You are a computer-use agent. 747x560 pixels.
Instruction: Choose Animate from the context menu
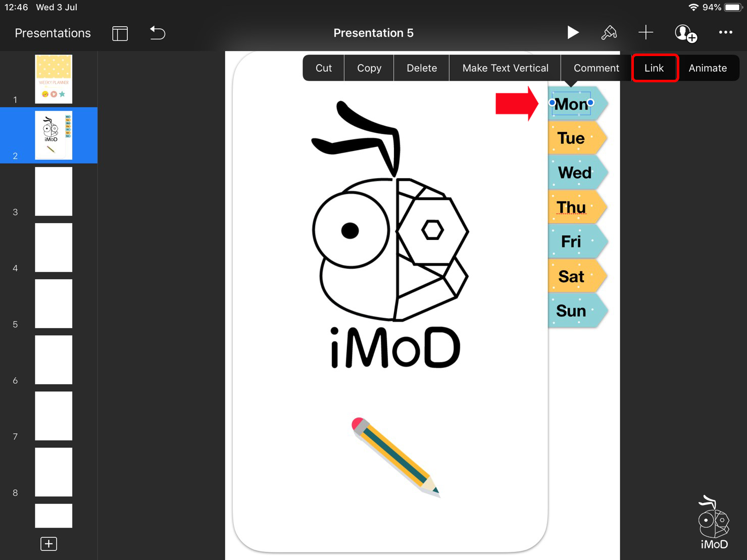708,68
